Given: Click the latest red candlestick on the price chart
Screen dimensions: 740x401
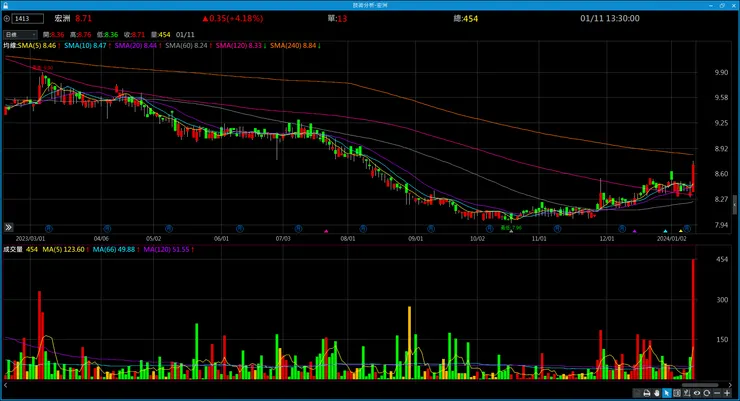Looking at the screenshot, I should click(x=693, y=178).
